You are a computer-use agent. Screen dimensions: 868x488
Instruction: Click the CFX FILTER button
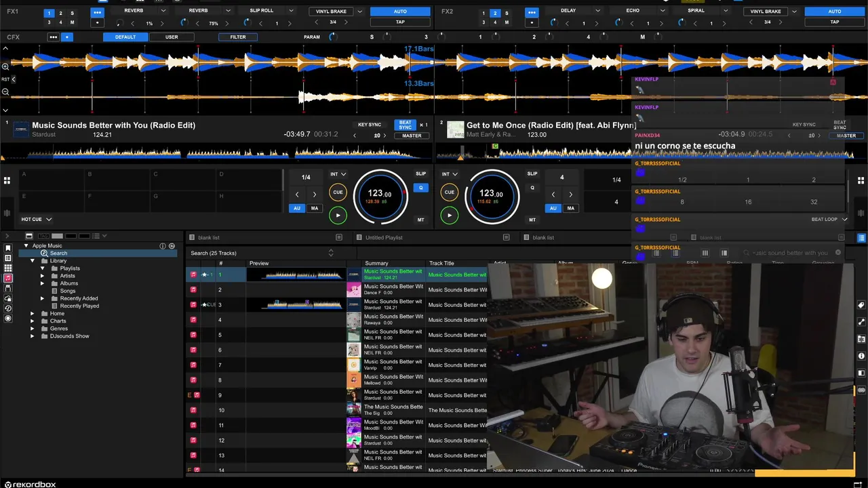pos(237,37)
